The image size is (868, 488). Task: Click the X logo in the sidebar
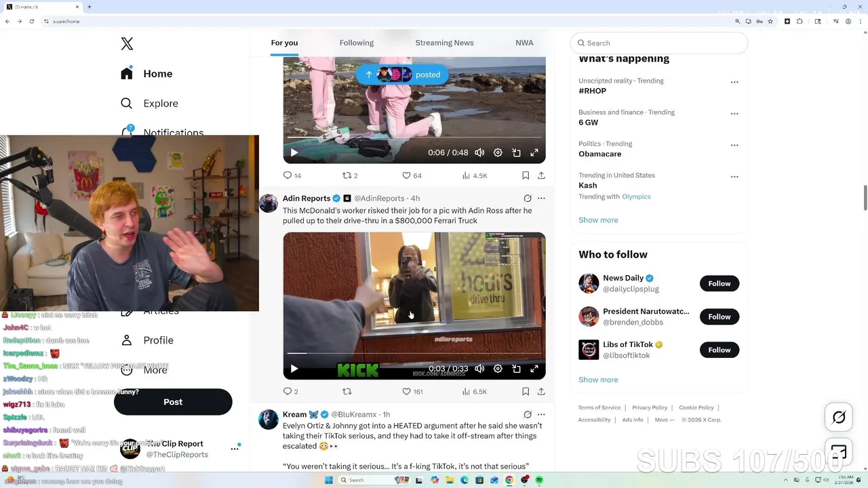(x=127, y=44)
